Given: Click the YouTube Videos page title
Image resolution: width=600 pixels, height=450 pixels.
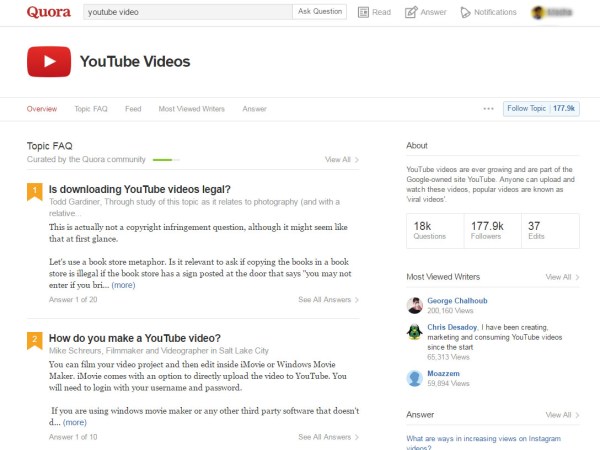Looking at the screenshot, I should 135,62.
